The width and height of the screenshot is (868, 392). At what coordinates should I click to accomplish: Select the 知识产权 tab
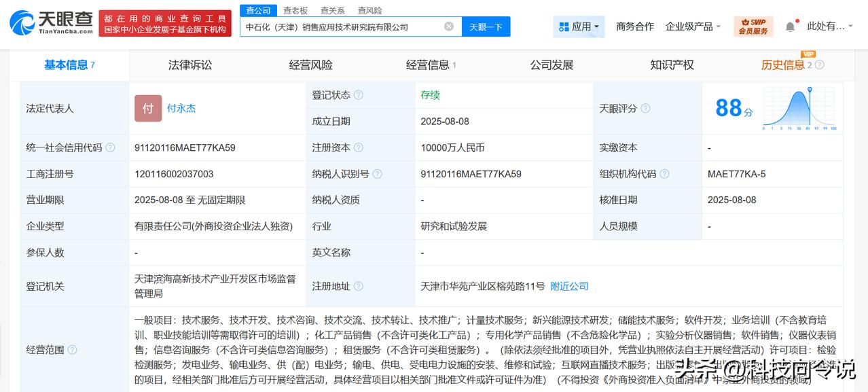point(672,65)
